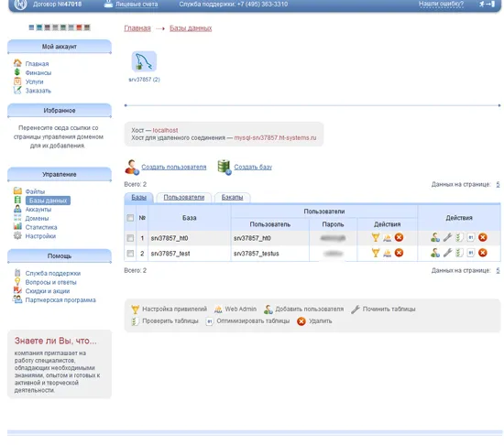Open Заказать in sidebar menu
This screenshot has height=445, width=504.
[38, 91]
